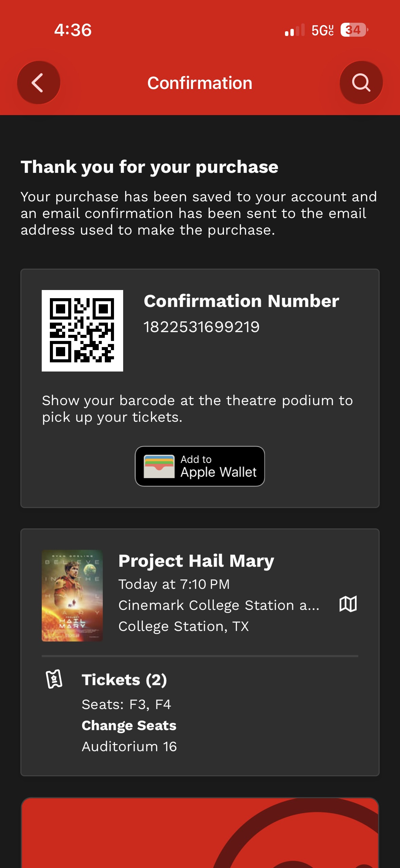Open the Project Hail Mary poster
This screenshot has height=868, width=400.
pos(72,596)
